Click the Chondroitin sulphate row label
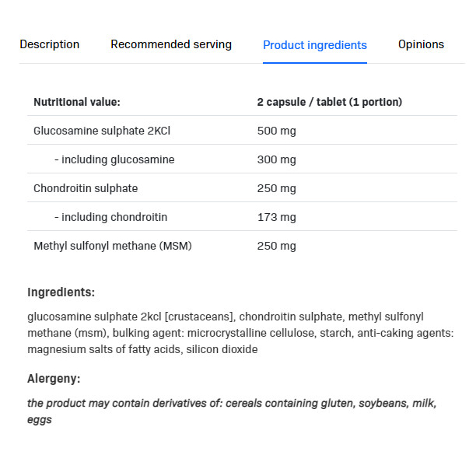The height and width of the screenshot is (476, 476). 86,188
